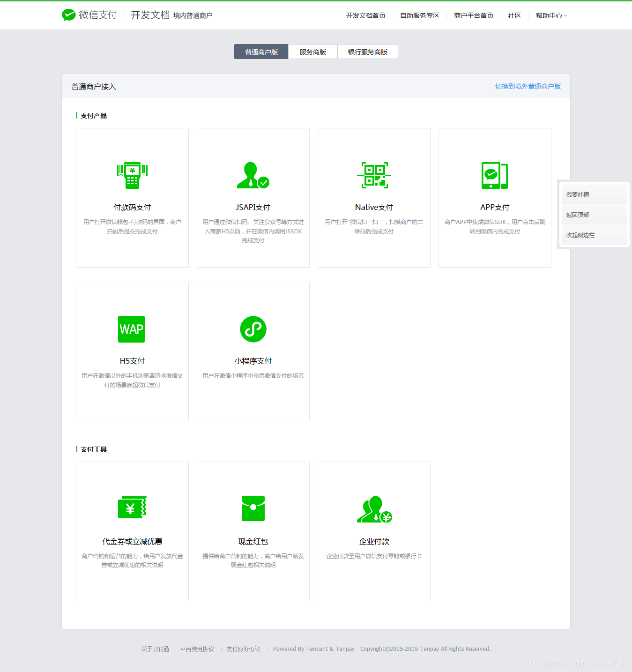
Task: Click the description under H5支付 card
Action: click(132, 380)
